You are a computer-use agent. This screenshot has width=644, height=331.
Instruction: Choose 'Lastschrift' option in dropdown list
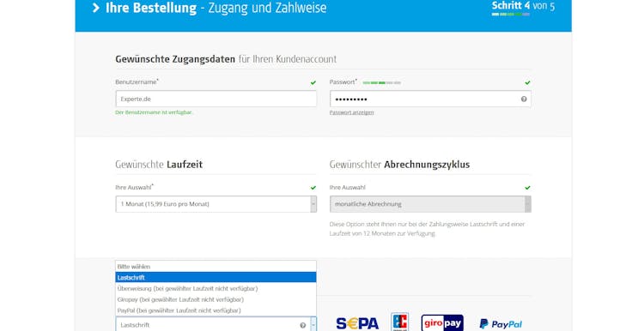(x=216, y=278)
